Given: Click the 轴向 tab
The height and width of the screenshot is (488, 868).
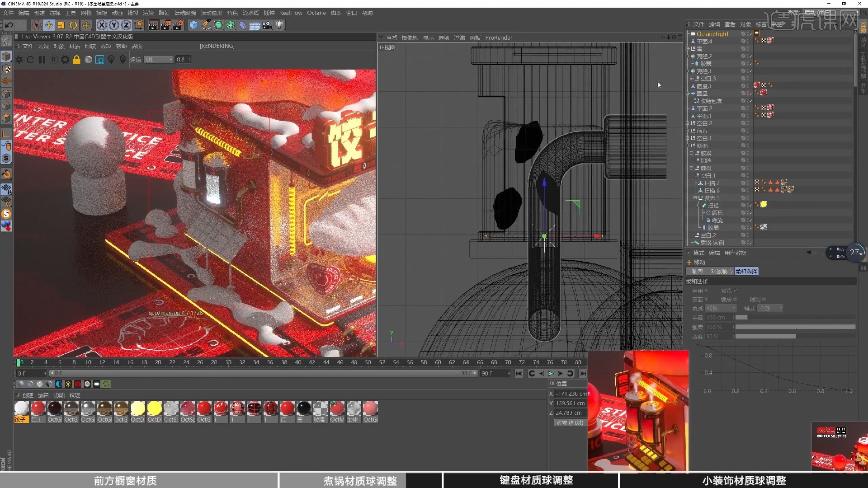Looking at the screenshot, I should 698,272.
